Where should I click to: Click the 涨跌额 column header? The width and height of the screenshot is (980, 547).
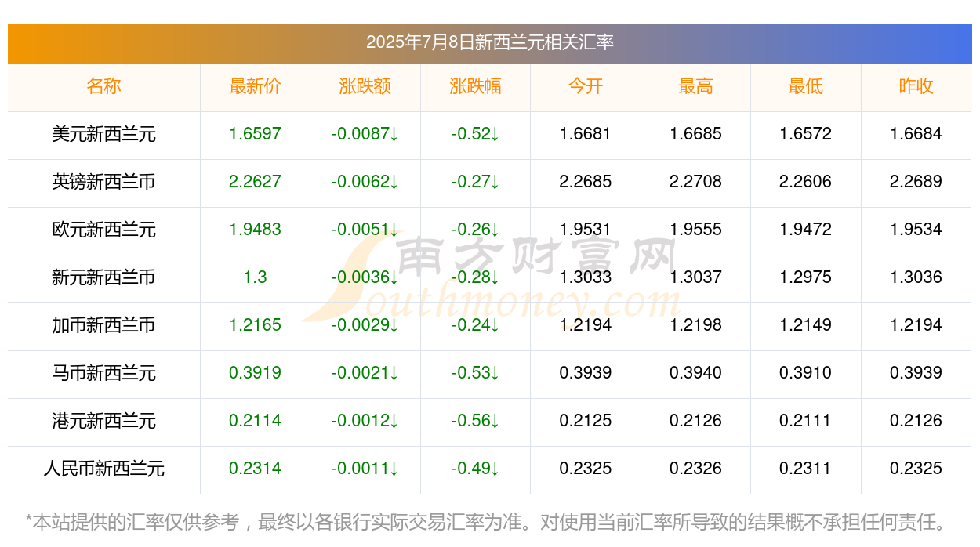pyautogui.click(x=365, y=86)
